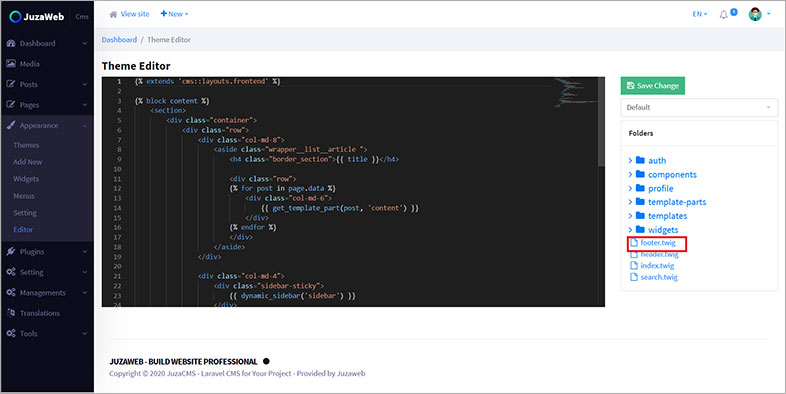Viewport: 786px width, 394px height.
Task: Expand the templates folder chevron
Action: [630, 216]
